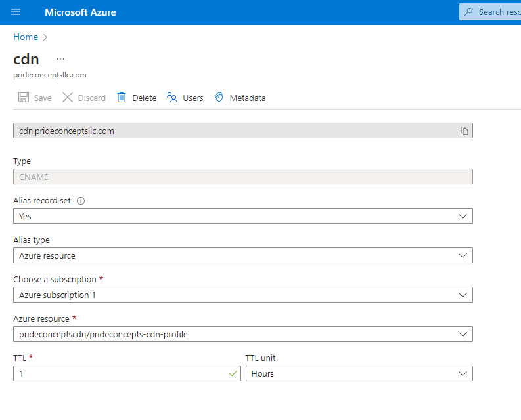The width and height of the screenshot is (521, 420).
Task: Open the more options ellipsis next to cdn
Action: click(x=60, y=59)
